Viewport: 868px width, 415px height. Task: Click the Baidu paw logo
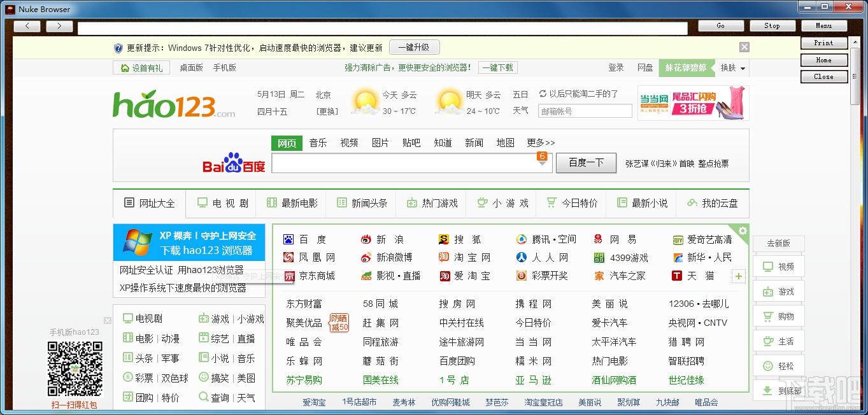tap(234, 163)
